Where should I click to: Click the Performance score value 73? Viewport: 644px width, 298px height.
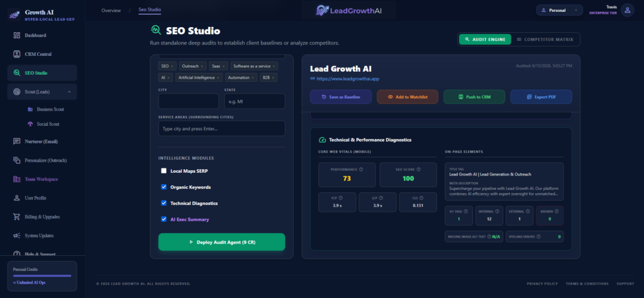pos(347,179)
